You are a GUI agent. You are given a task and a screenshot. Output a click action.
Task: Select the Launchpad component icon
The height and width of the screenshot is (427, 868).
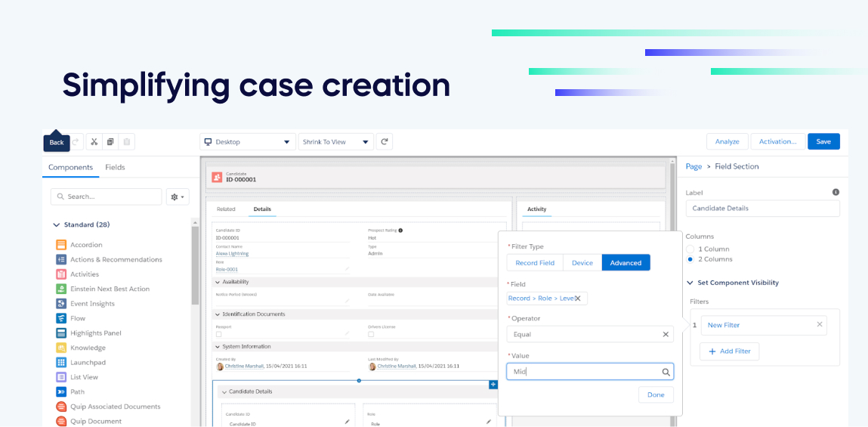(61, 362)
